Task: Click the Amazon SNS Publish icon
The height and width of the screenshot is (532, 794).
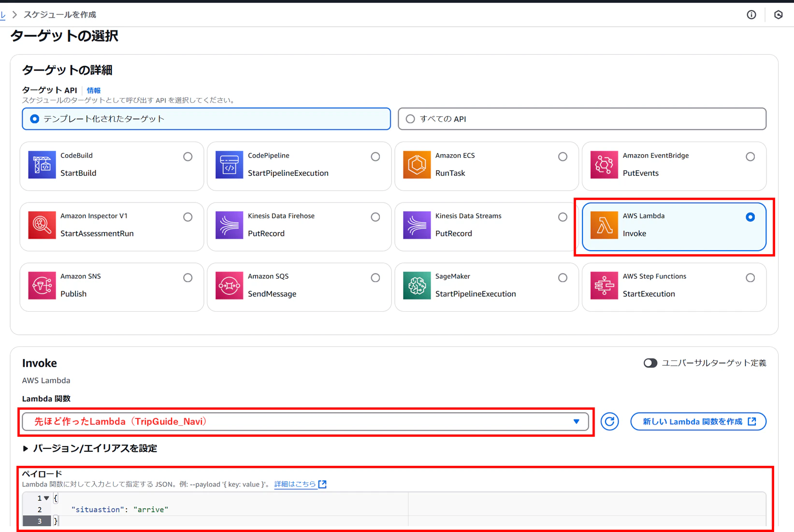Action: pos(42,286)
